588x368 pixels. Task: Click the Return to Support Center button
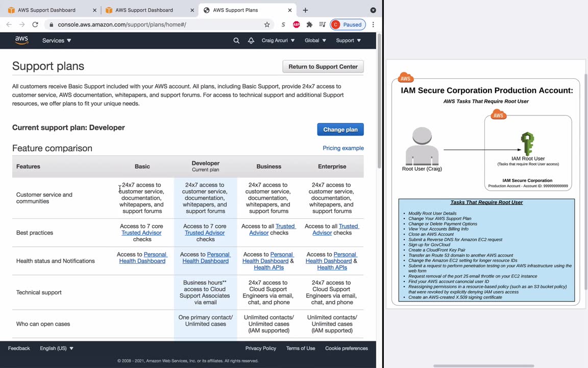pyautogui.click(x=323, y=66)
